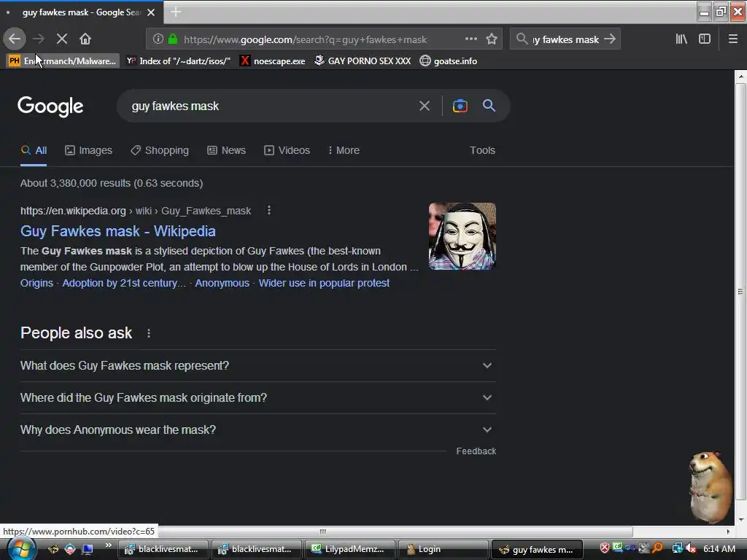Click into the Google search input field
The width and height of the screenshot is (747, 560).
tap(270, 106)
